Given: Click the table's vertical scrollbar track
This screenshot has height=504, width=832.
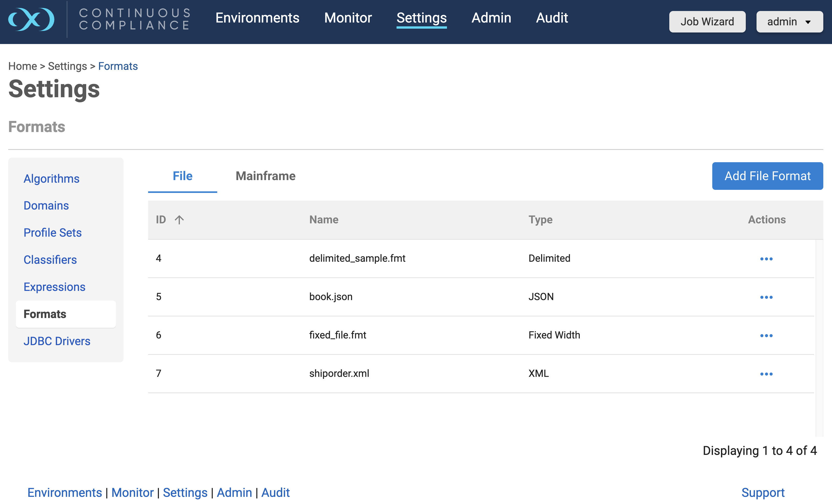Looking at the screenshot, I should [819, 337].
